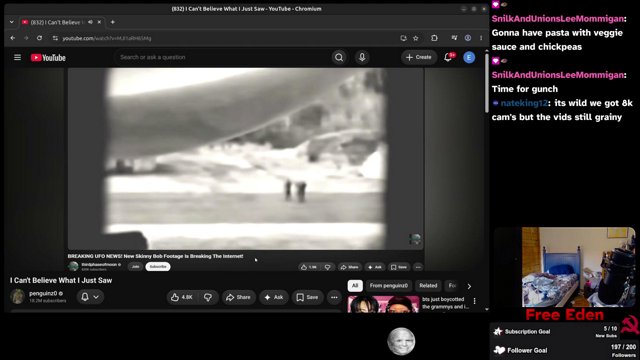This screenshot has width=640, height=360.
Task: Click Subscribe in the embedded video
Action: click(158, 267)
